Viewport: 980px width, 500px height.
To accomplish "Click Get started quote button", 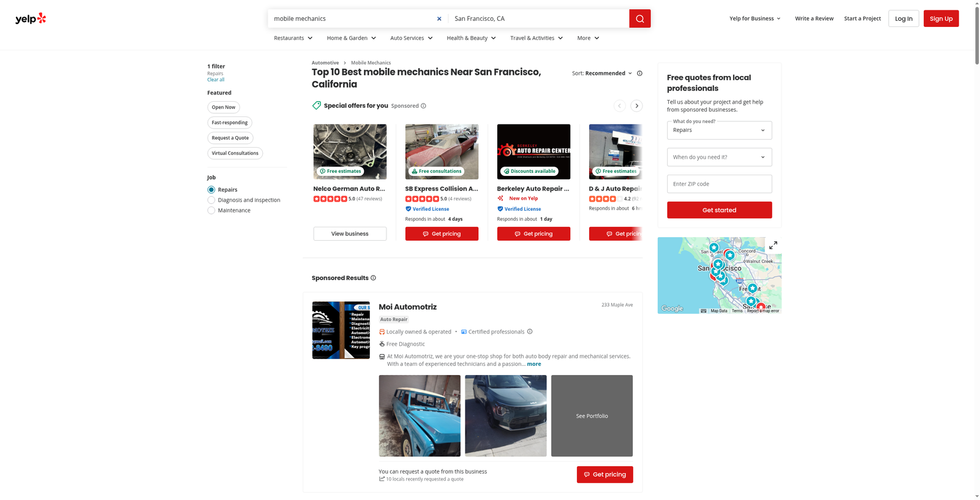I will (x=719, y=210).
